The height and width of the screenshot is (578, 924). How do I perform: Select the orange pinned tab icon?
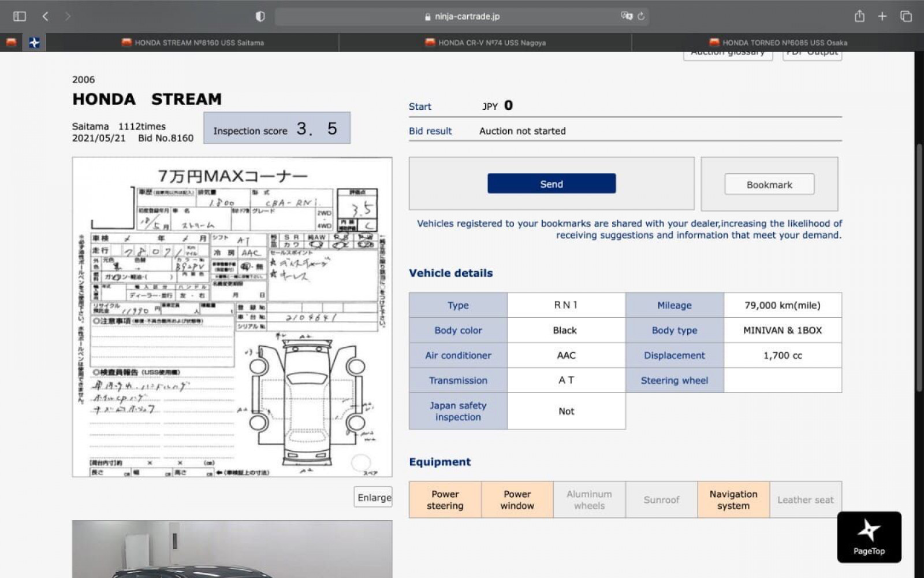11,42
